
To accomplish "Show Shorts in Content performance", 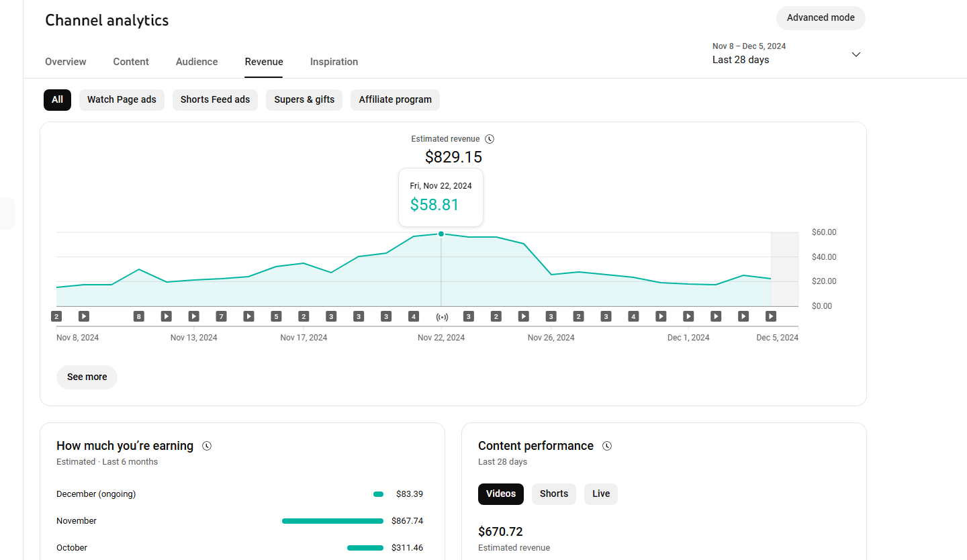I will [554, 494].
